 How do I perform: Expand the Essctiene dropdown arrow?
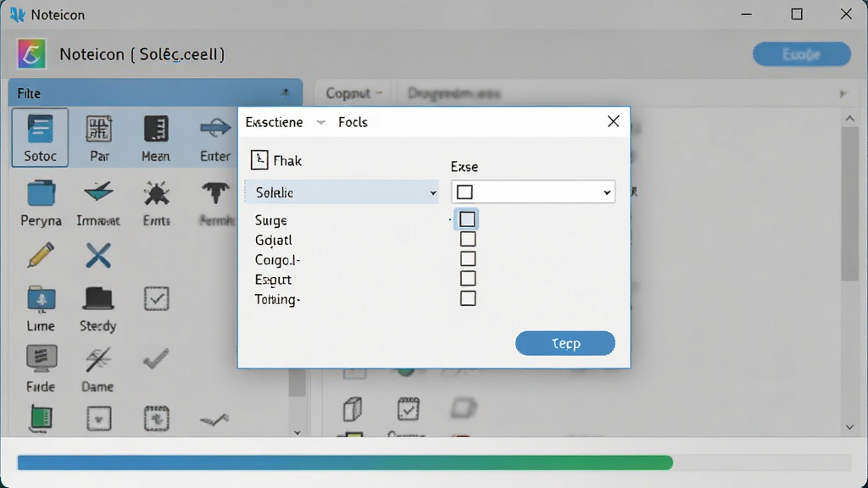[x=320, y=122]
